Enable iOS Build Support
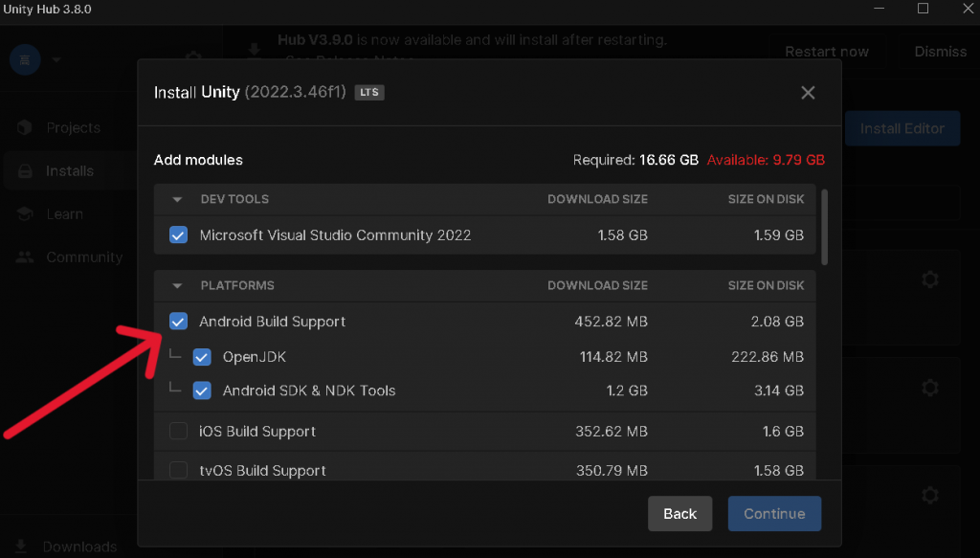The height and width of the screenshot is (558, 980). (x=178, y=431)
